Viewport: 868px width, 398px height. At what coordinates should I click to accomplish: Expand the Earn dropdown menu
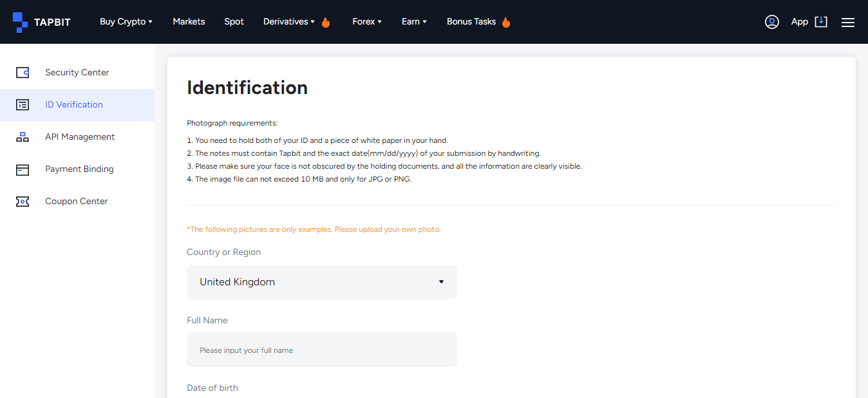coord(414,22)
